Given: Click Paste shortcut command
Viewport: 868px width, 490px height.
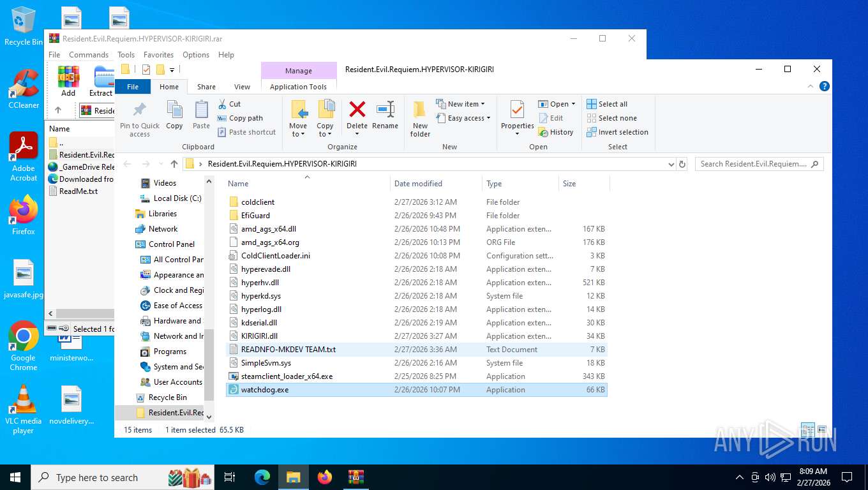Looking at the screenshot, I should [247, 132].
